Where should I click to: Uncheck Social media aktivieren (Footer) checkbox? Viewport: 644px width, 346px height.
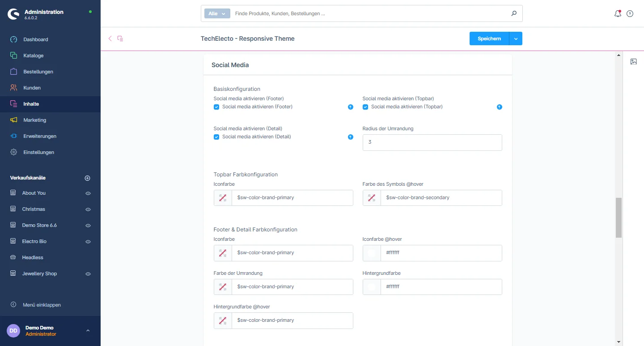(216, 107)
